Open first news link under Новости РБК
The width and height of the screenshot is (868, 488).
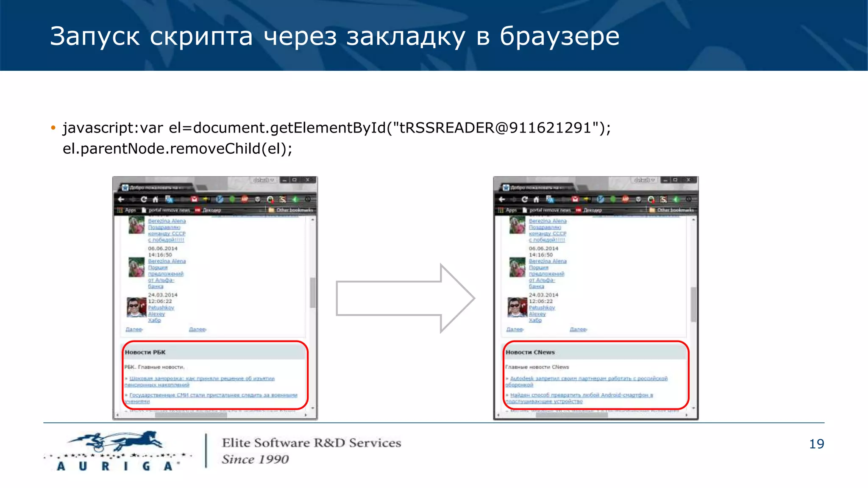click(x=200, y=382)
